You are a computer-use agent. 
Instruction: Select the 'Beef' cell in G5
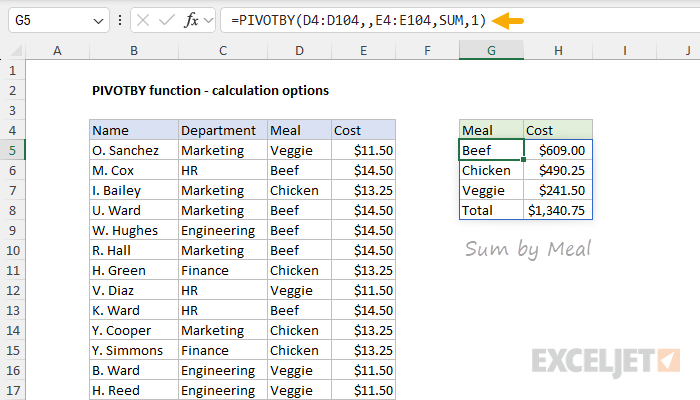click(491, 150)
